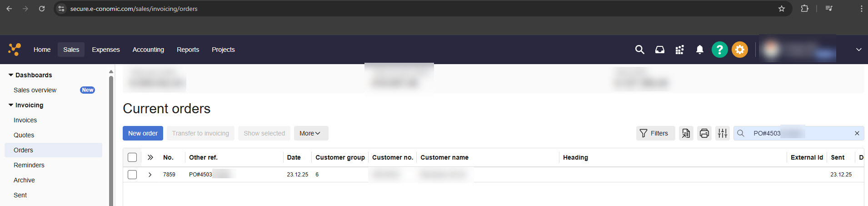Screen dimensions: 868x206
Task: Open help via green question mark
Action: [x=719, y=50]
